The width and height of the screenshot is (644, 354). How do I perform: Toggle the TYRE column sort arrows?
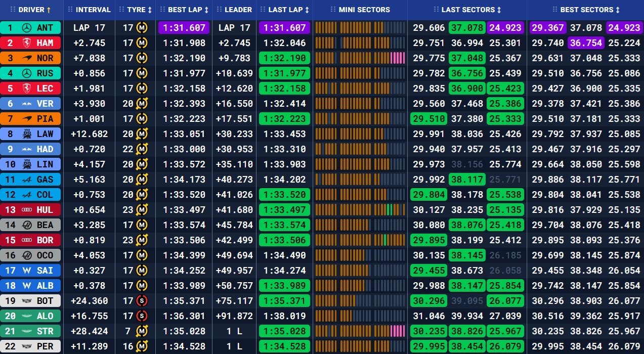(x=150, y=10)
